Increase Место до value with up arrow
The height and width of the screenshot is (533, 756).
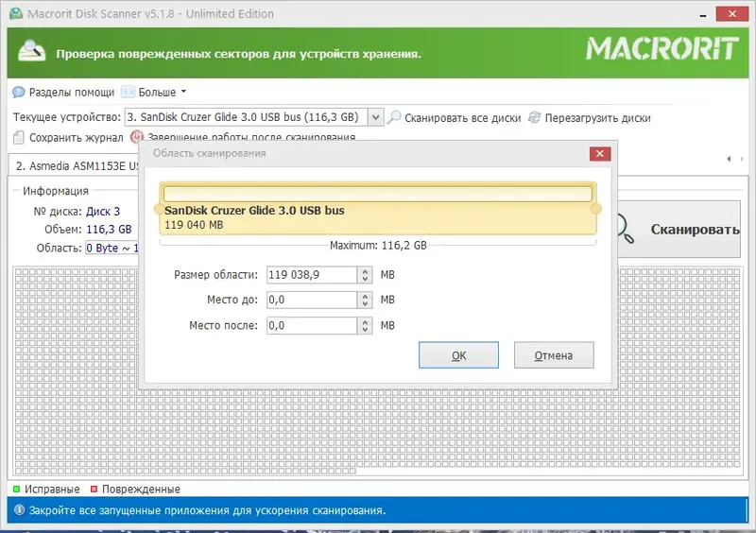click(x=365, y=296)
